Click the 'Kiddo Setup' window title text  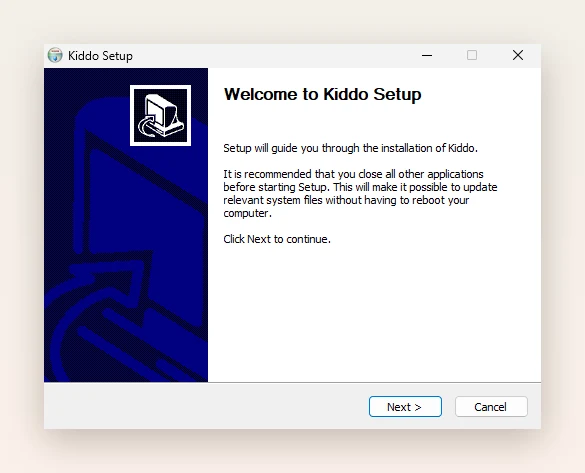(x=100, y=56)
